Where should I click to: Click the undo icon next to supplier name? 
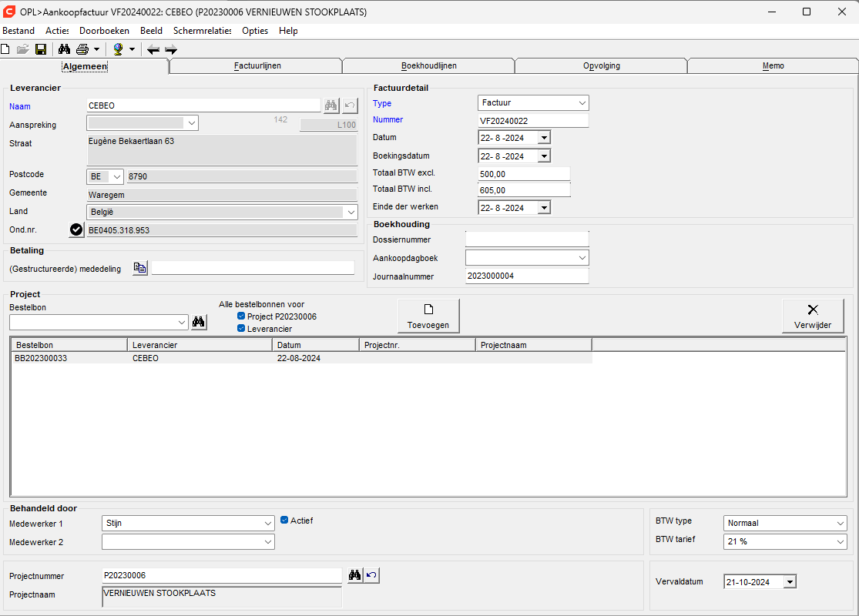(350, 105)
